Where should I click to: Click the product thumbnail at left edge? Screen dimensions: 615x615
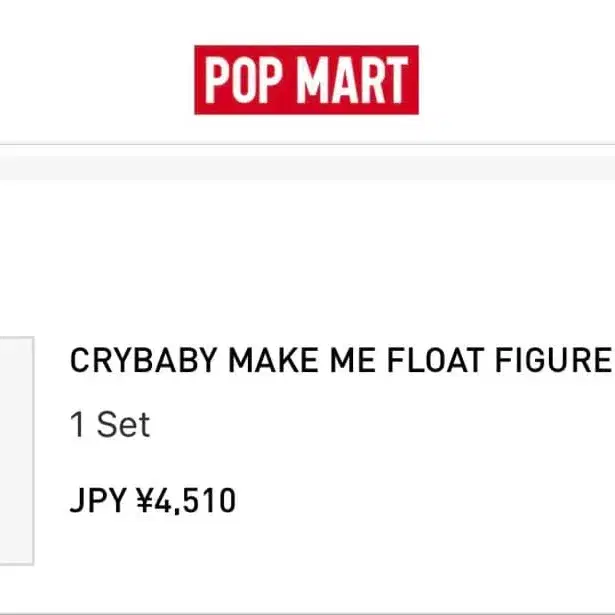(x=16, y=450)
